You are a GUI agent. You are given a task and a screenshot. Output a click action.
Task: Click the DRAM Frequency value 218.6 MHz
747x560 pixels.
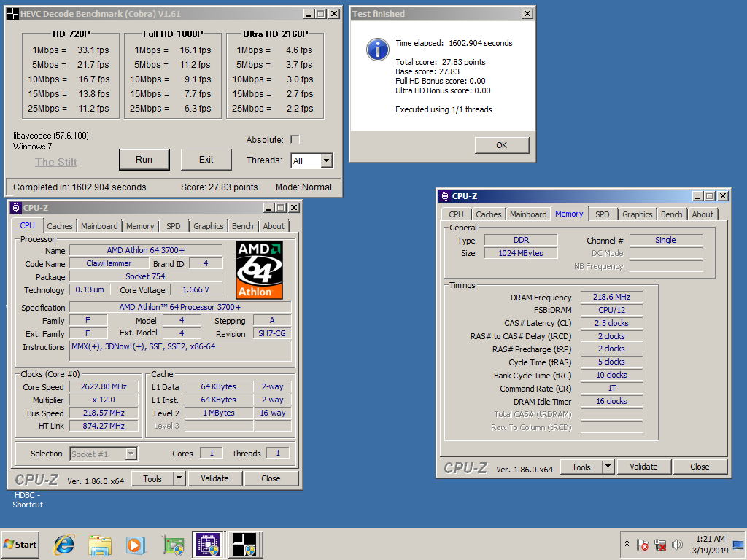coord(611,297)
